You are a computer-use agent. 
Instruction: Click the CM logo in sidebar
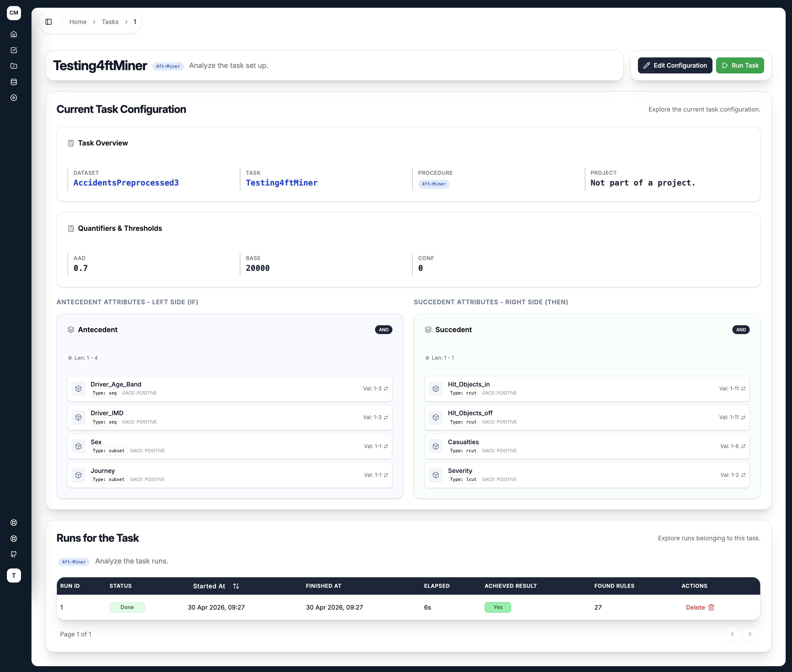[x=14, y=13]
